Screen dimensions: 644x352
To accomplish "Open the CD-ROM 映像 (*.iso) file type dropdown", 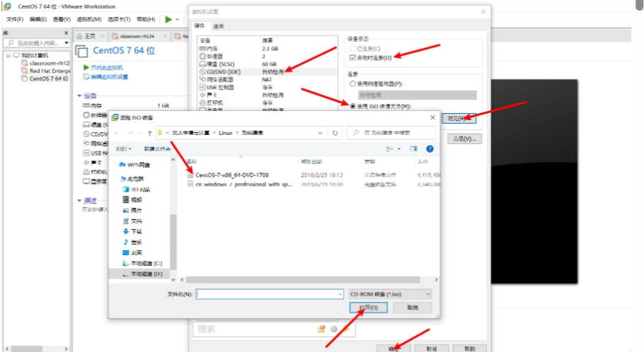I will (x=390, y=294).
